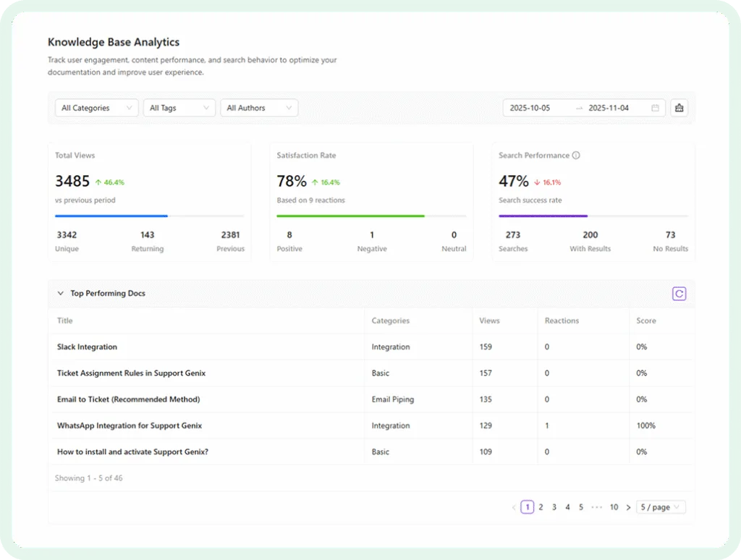Change page size via the 5/page selector
741x560 pixels.
point(660,507)
